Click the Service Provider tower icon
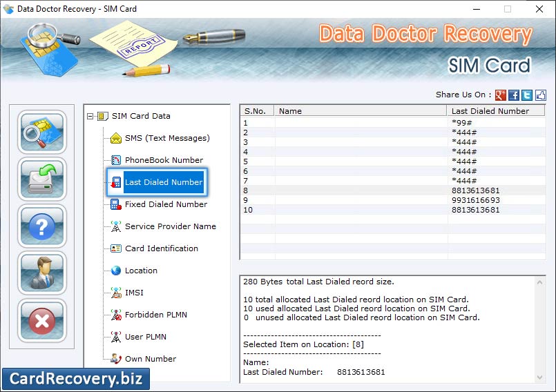Screen dimensions: 556x392 (x=116, y=226)
